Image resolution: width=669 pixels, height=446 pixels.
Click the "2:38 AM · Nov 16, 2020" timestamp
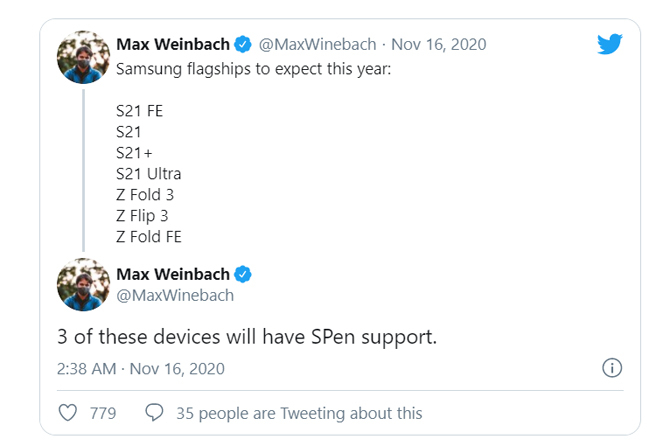coord(141,368)
